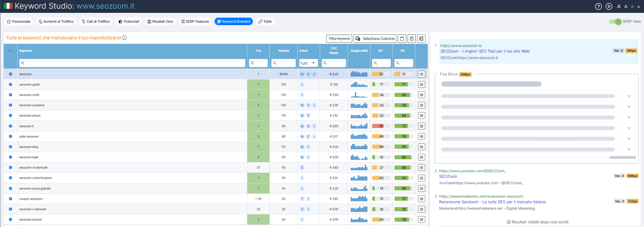Expand the suite seozoom keyword row
Viewport: 644px width, 227px height.
click(x=10, y=136)
